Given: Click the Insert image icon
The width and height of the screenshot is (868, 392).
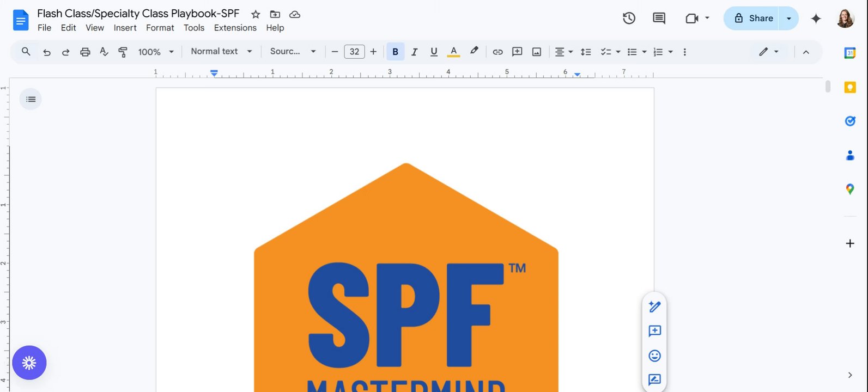Looking at the screenshot, I should point(537,52).
